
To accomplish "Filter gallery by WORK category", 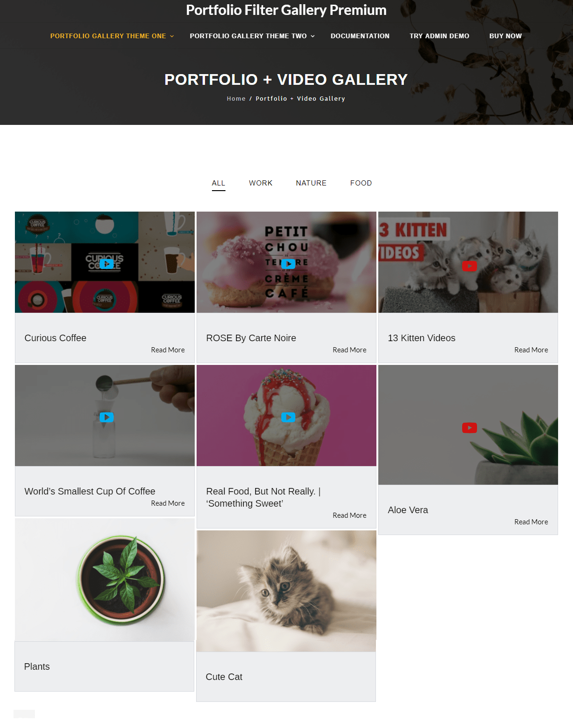I will pyautogui.click(x=260, y=183).
